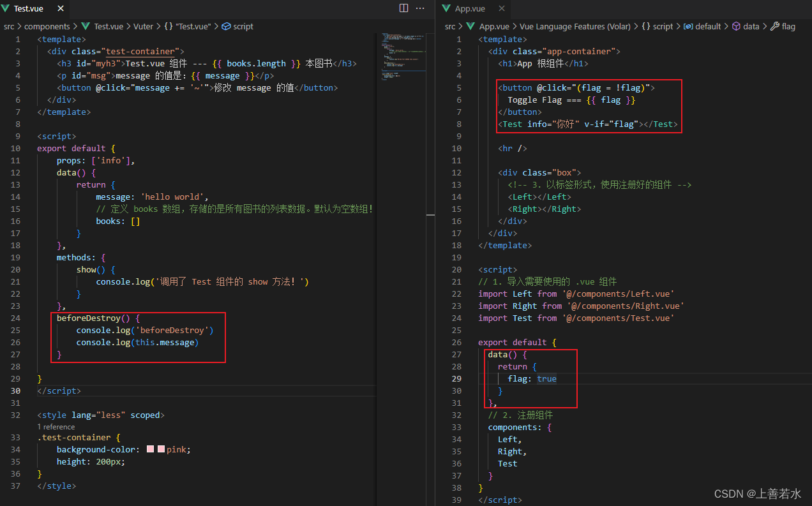Viewport: 812px width, 506px height.
Task: Select line number 29 in the App.vue gutter
Action: (456, 378)
